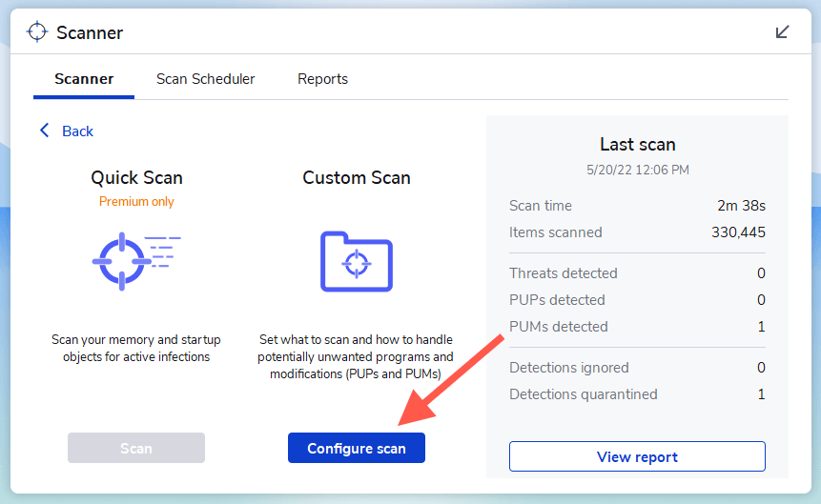Image resolution: width=821 pixels, height=504 pixels.
Task: Click the Back chevron arrow
Action: point(44,131)
